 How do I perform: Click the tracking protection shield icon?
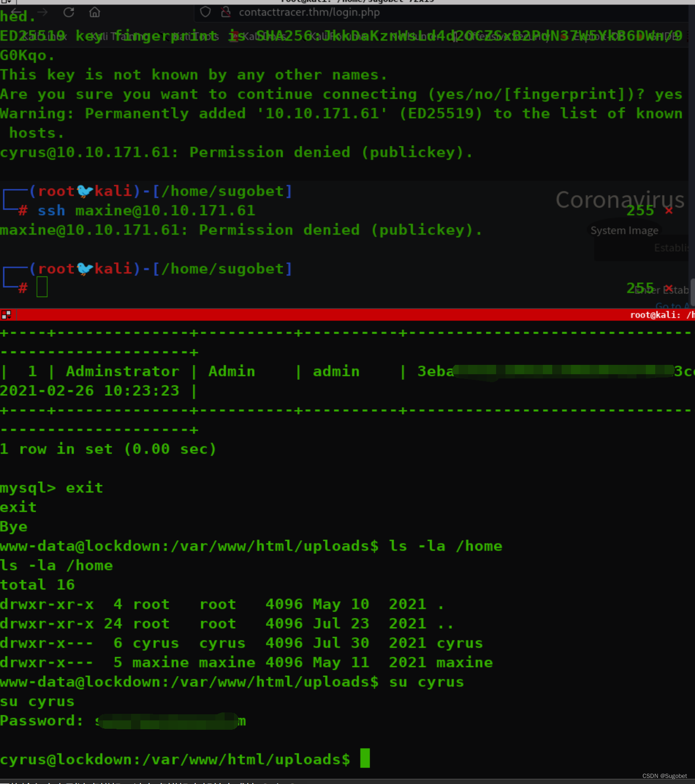tap(205, 12)
